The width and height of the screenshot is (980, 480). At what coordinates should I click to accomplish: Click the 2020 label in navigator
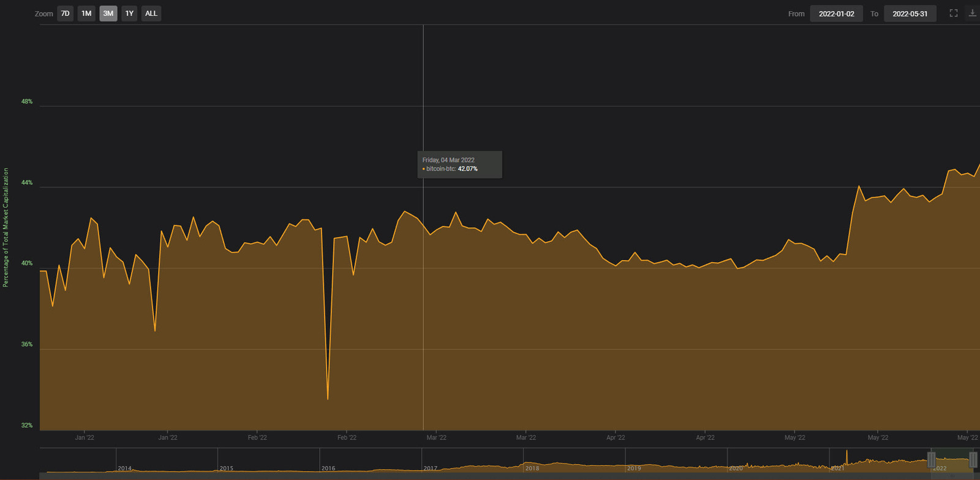point(736,468)
